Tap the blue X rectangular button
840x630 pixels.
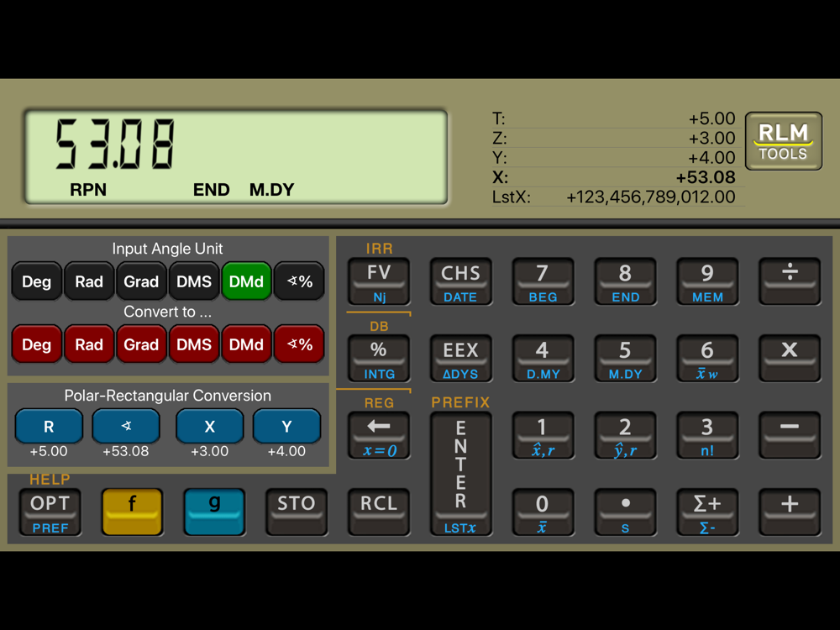pos(209,427)
